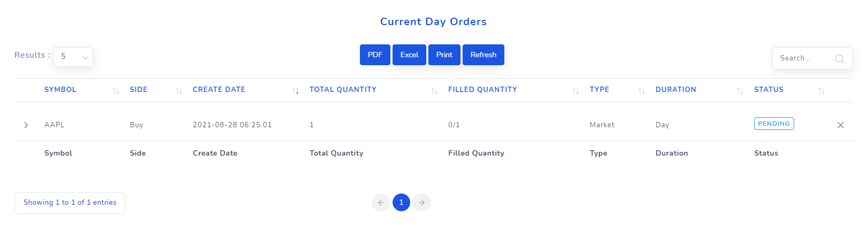This screenshot has height=231, width=868.
Task: Click the TOTAL QUANTITY sort icon
Action: pyautogui.click(x=434, y=91)
